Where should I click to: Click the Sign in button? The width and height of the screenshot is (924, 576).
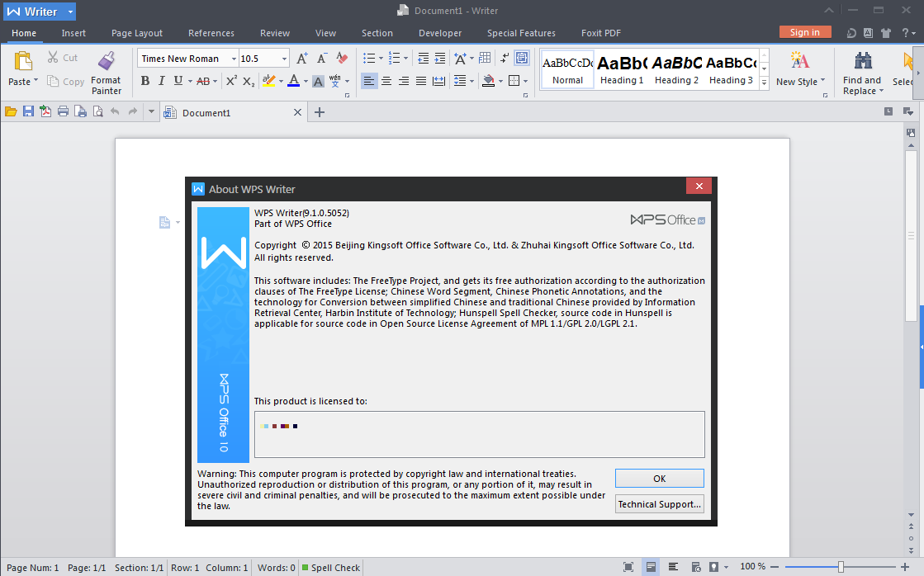[805, 32]
